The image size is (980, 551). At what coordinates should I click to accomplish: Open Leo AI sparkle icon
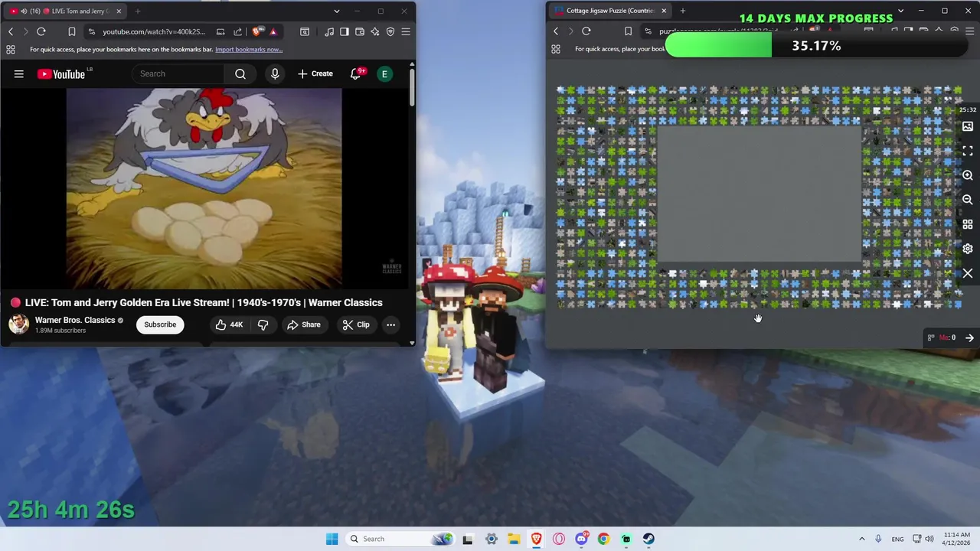(x=375, y=31)
